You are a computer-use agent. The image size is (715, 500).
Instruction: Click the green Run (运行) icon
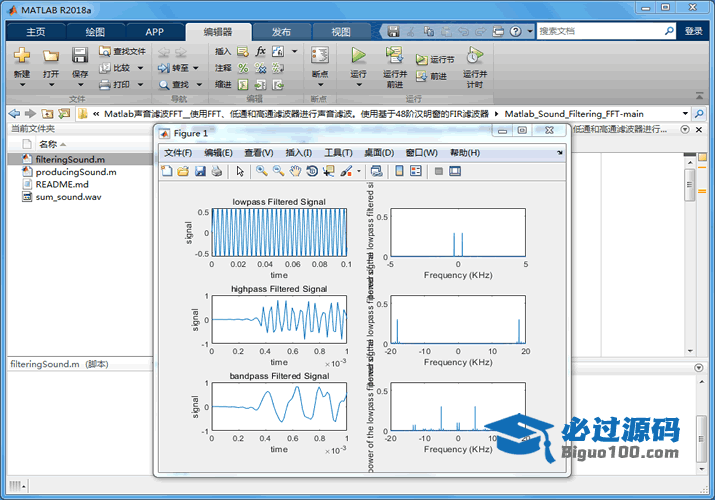coord(358,55)
